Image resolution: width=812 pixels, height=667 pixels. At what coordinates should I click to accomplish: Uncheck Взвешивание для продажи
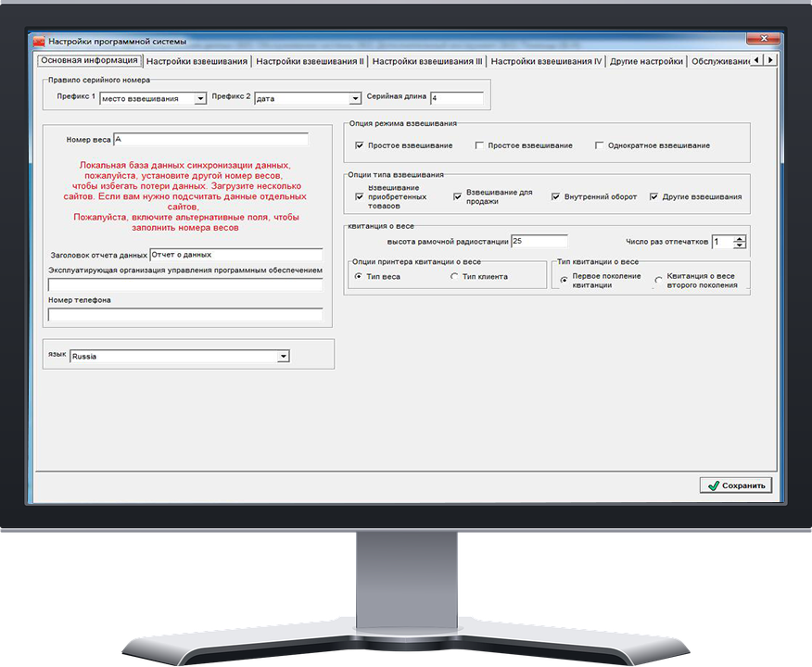(x=458, y=196)
